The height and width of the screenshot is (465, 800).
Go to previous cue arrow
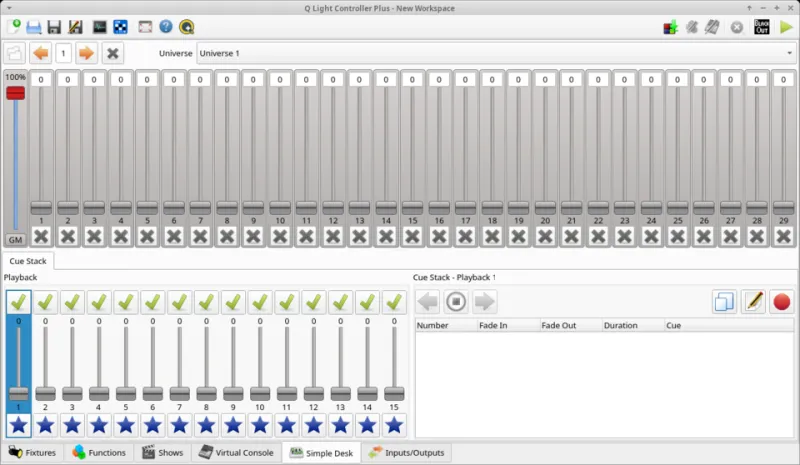point(428,301)
